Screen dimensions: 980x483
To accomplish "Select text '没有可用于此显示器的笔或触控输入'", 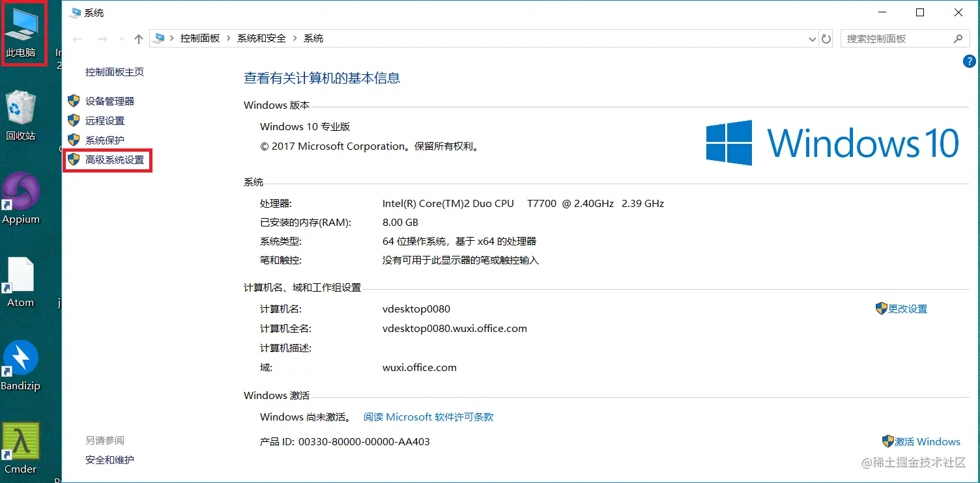I will [461, 260].
